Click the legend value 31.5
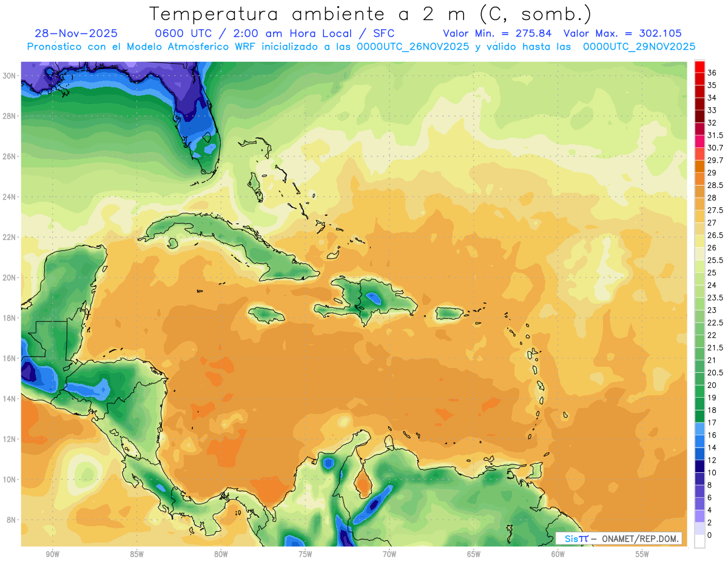The image size is (728, 562). 715,135
